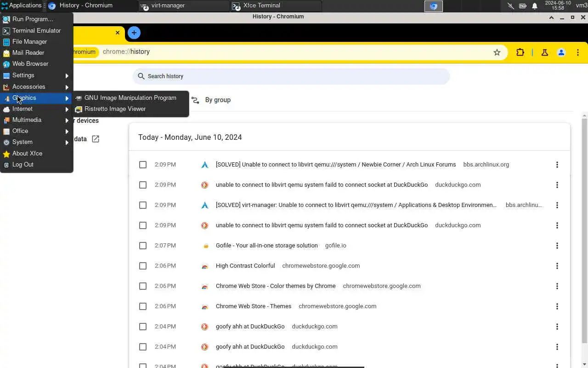The width and height of the screenshot is (588, 368).
Task: Open Chrome Web Store - Themes link
Action: 254,306
